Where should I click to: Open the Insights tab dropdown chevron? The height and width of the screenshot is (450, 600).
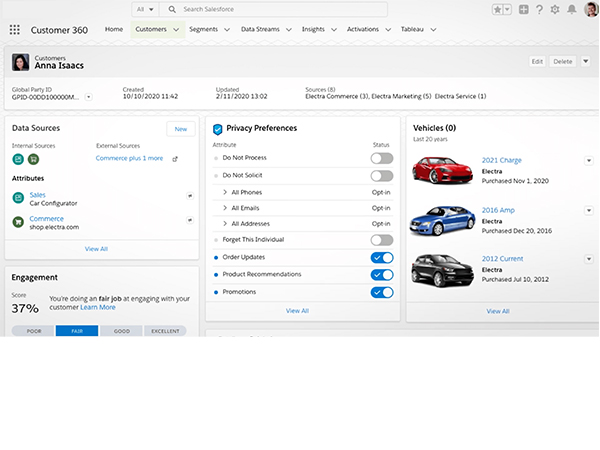[334, 29]
